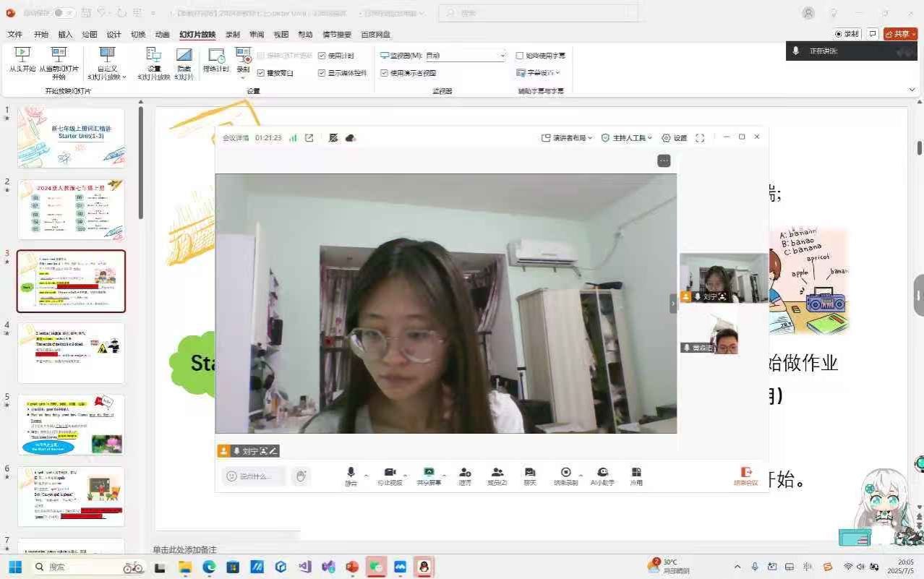This screenshot has width=924, height=579.
Task: Click the red end meeting button
Action: pyautogui.click(x=746, y=475)
